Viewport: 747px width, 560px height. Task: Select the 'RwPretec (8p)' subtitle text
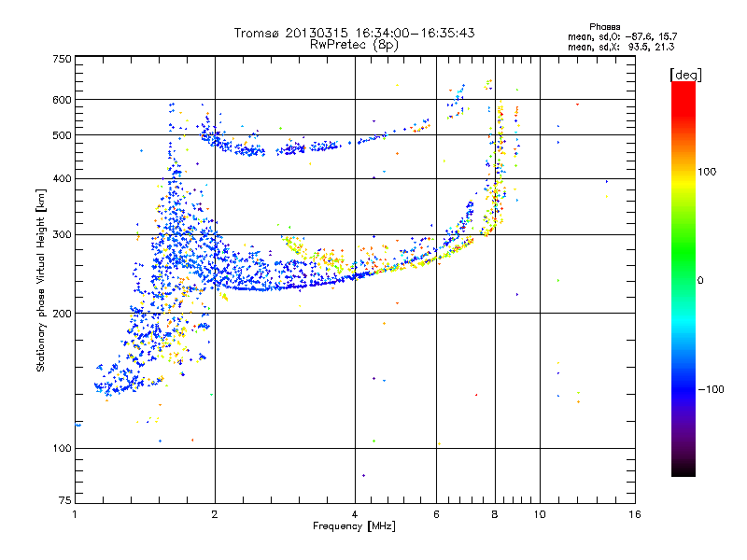pyautogui.click(x=354, y=45)
